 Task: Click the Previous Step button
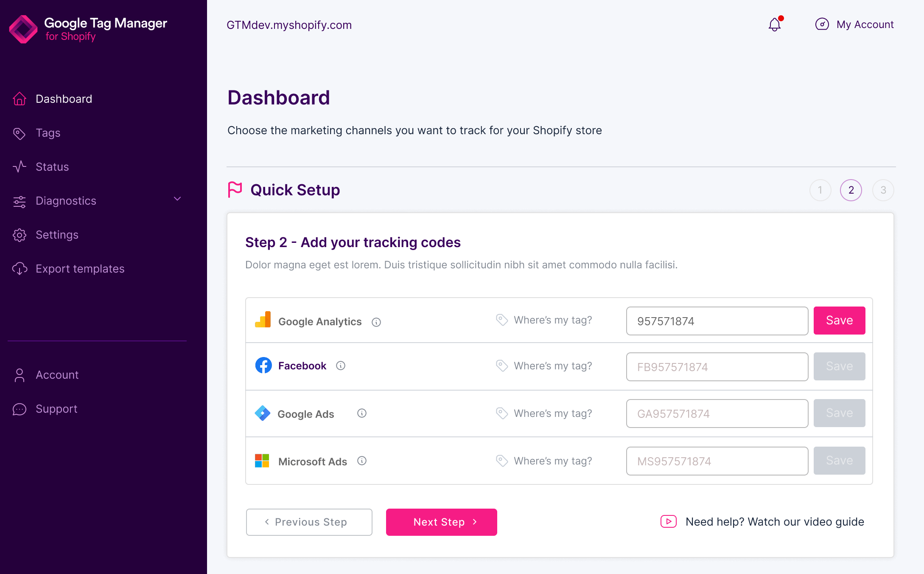click(308, 522)
